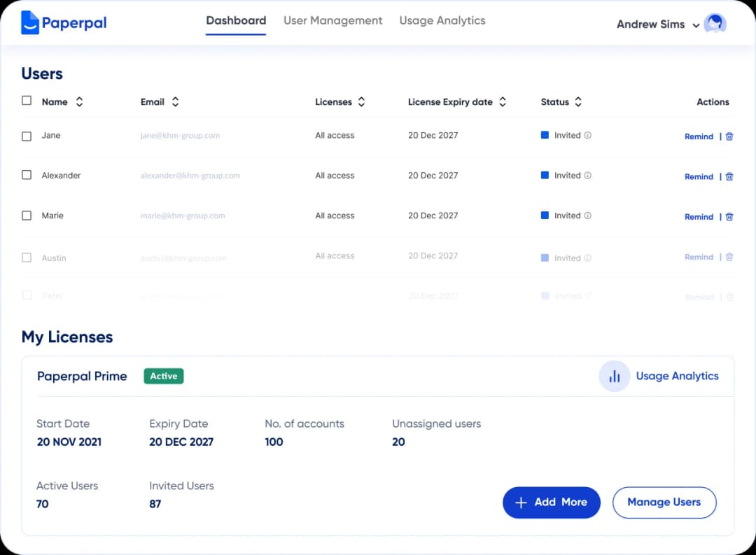Image resolution: width=756 pixels, height=555 pixels.
Task: Click marie@khm-group.com email address
Action: 183,216
